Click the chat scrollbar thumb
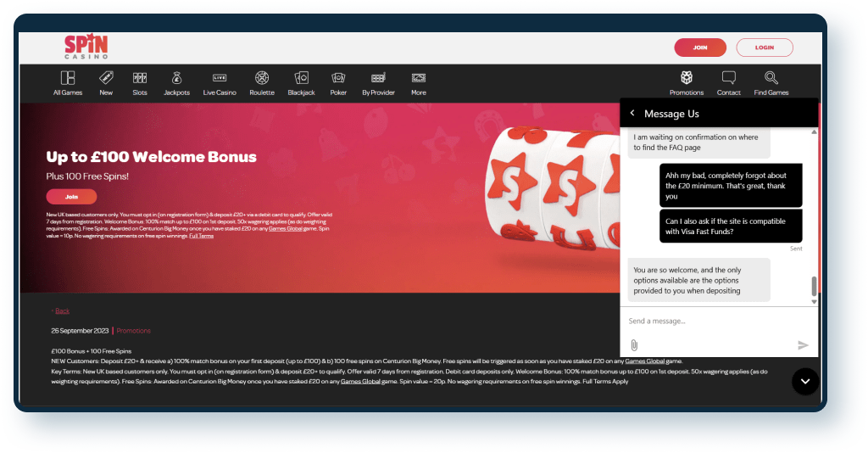The width and height of the screenshot is (868, 453). pos(814,286)
